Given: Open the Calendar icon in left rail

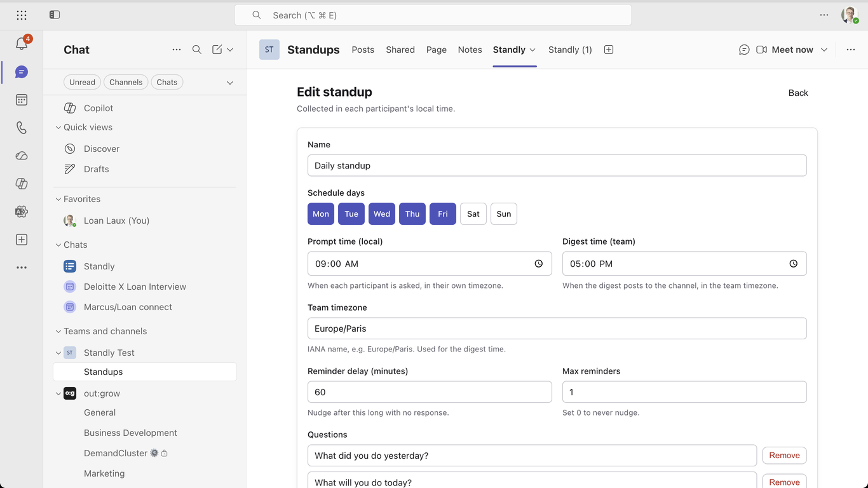Looking at the screenshot, I should tap(22, 100).
